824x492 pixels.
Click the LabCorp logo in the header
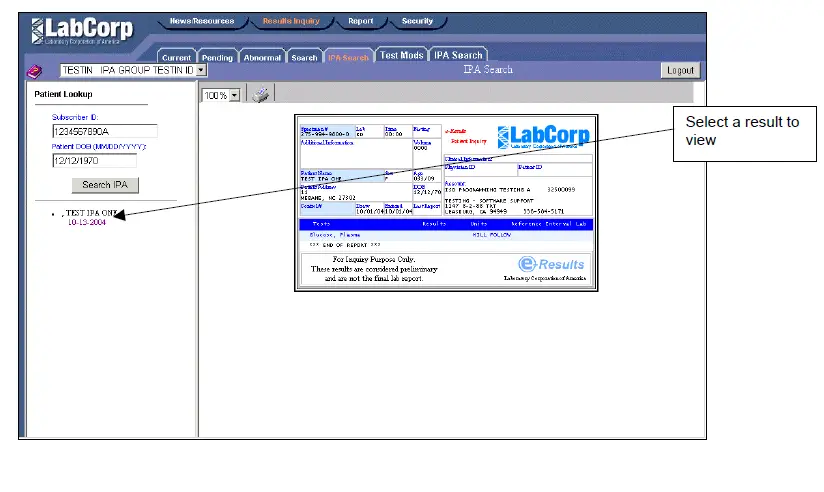82,30
